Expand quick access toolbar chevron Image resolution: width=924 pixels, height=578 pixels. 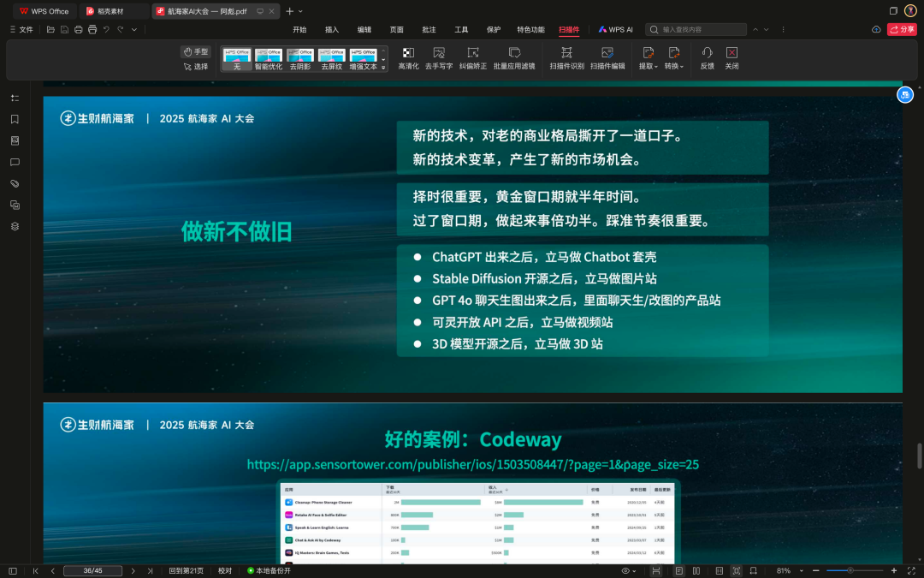point(134,29)
